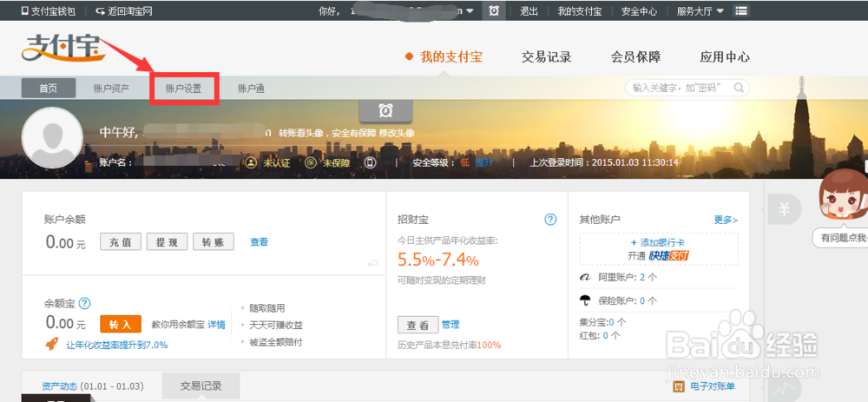Click the help question icon beside 招财宝
This screenshot has height=402, width=868.
pyautogui.click(x=550, y=220)
